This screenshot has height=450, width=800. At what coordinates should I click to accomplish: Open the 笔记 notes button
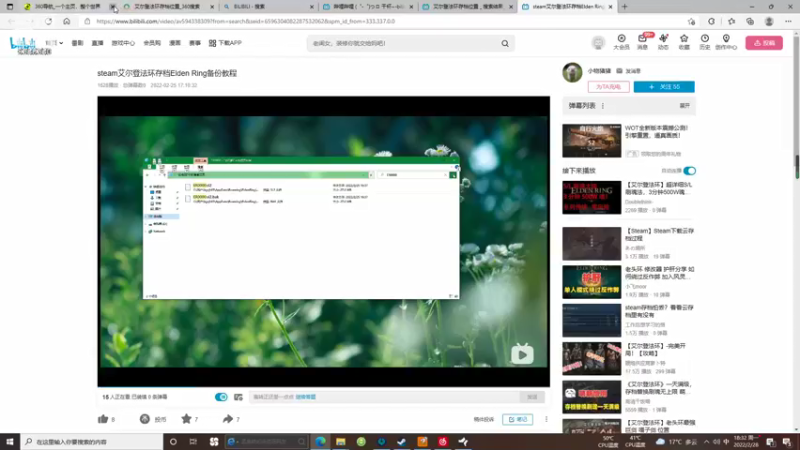pos(517,419)
